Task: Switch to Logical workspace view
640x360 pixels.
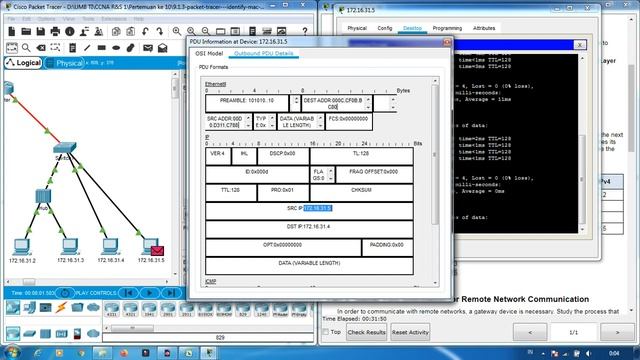Action: [x=23, y=63]
